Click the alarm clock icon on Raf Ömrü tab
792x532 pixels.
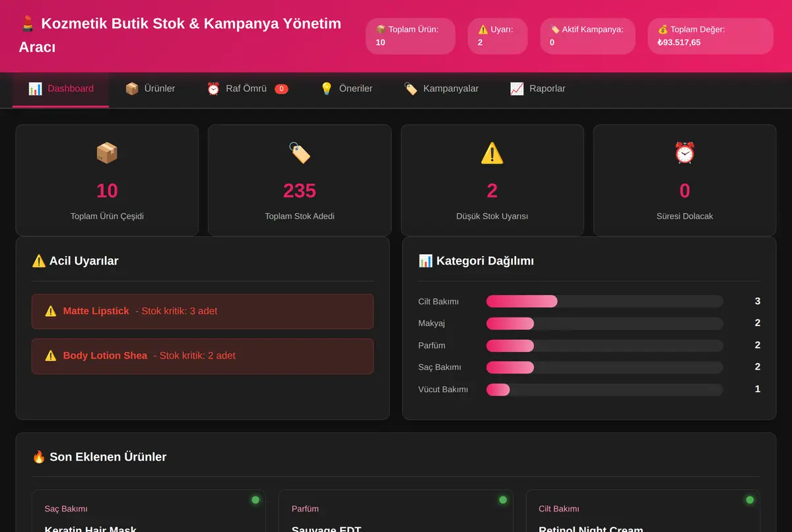coord(213,88)
